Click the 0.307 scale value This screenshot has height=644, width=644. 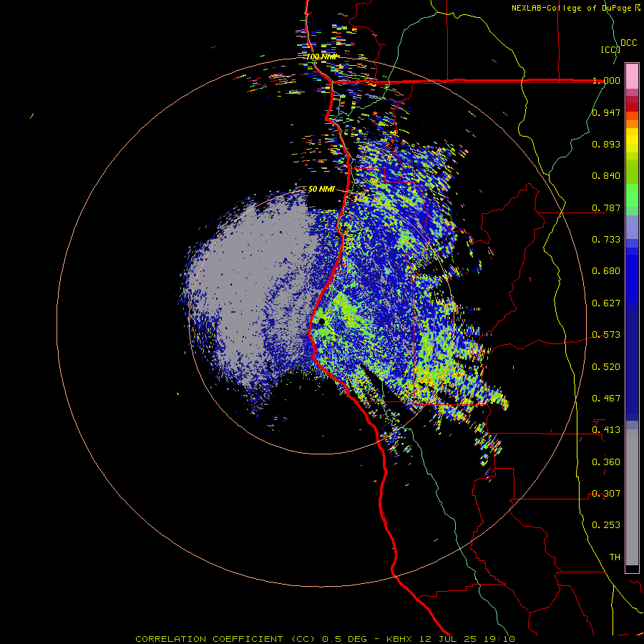(x=606, y=494)
